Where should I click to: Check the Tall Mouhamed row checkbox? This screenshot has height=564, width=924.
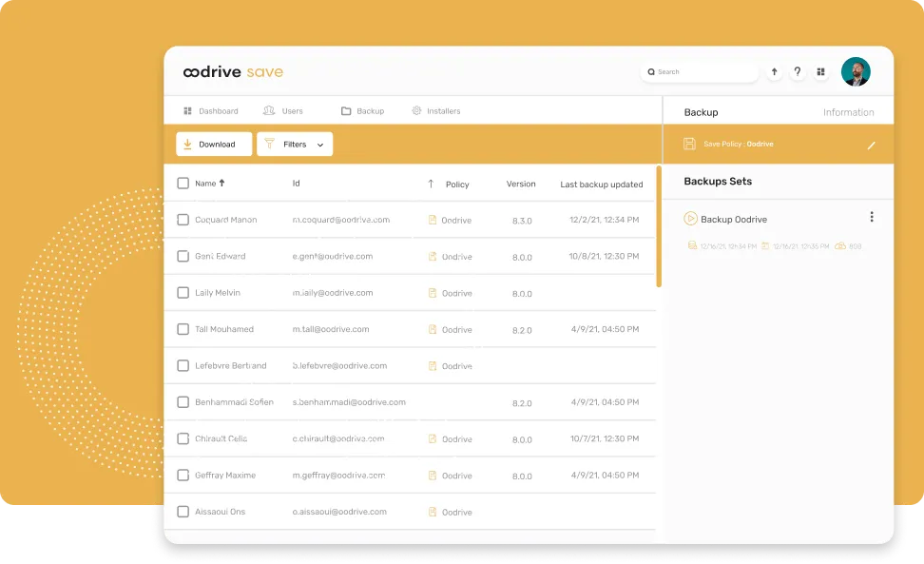pyautogui.click(x=183, y=329)
